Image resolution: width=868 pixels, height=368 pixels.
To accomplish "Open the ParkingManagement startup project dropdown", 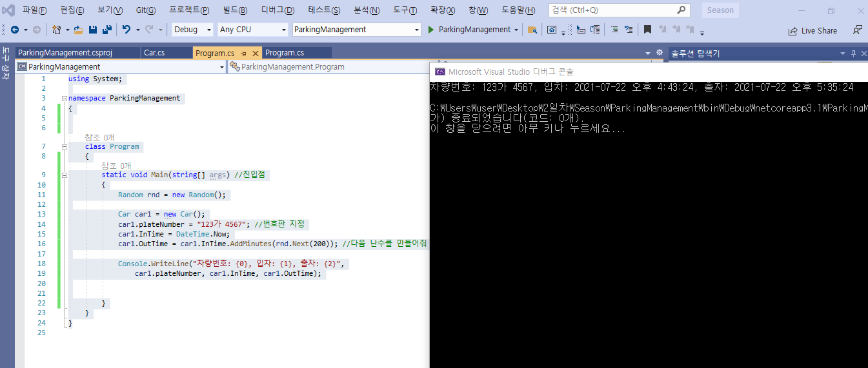I will pos(357,30).
